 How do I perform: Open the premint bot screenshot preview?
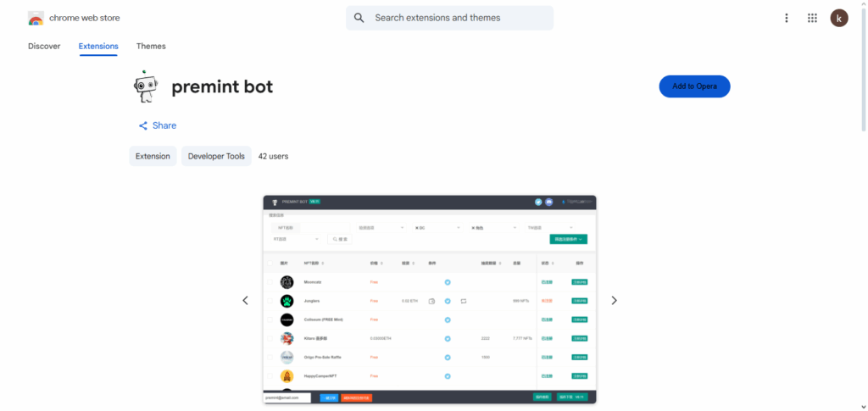pyautogui.click(x=430, y=299)
